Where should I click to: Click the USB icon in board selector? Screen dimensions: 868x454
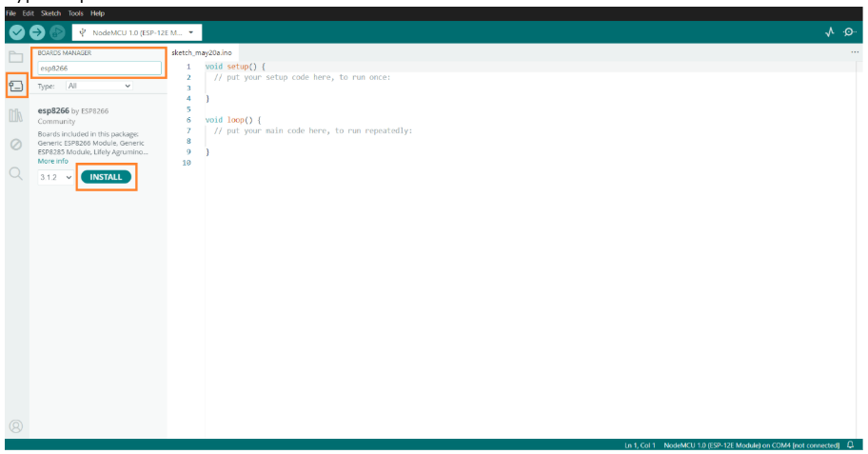83,32
